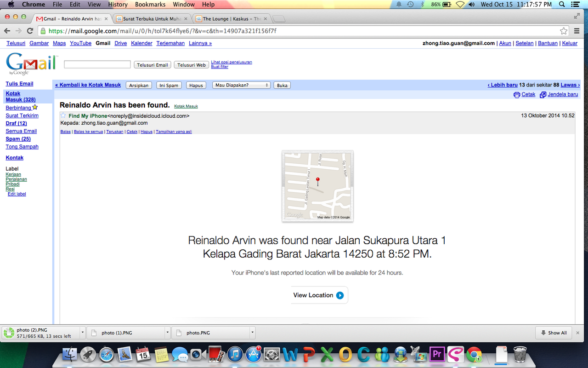Click the printer icon beside Cetak
588x368 pixels.
[x=517, y=95]
